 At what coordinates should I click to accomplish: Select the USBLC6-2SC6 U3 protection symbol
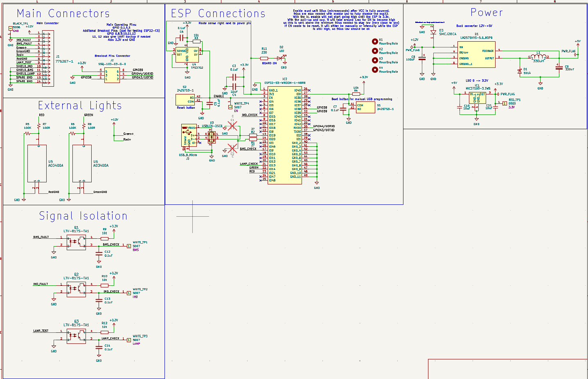(212, 137)
